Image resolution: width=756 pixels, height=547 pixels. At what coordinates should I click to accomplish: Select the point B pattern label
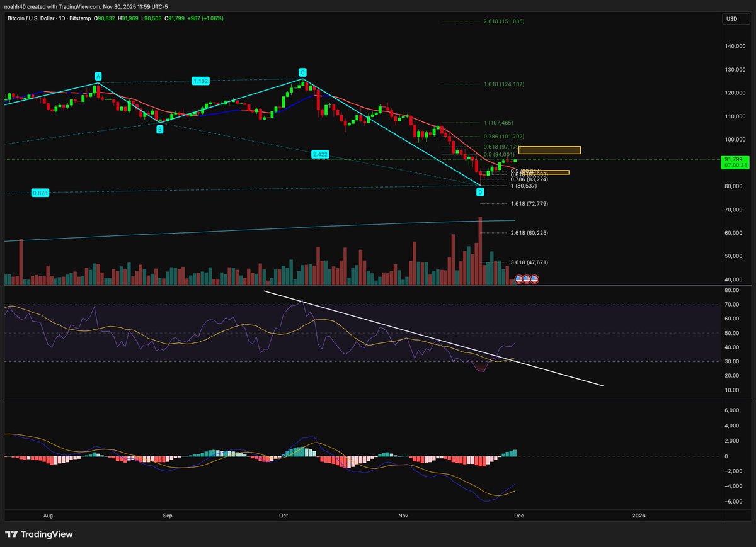pos(159,129)
